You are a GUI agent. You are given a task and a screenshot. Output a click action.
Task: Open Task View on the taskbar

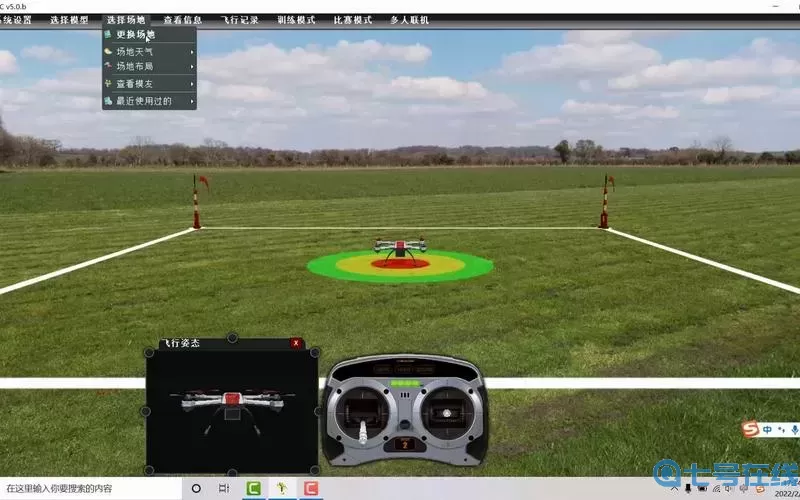(224, 489)
